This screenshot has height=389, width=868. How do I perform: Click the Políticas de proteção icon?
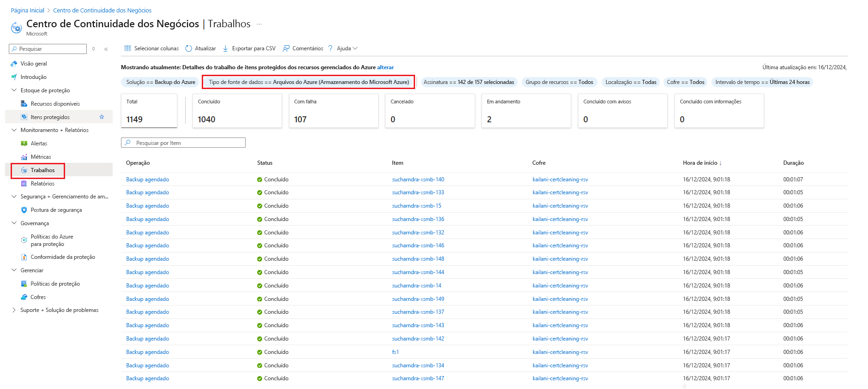point(24,284)
